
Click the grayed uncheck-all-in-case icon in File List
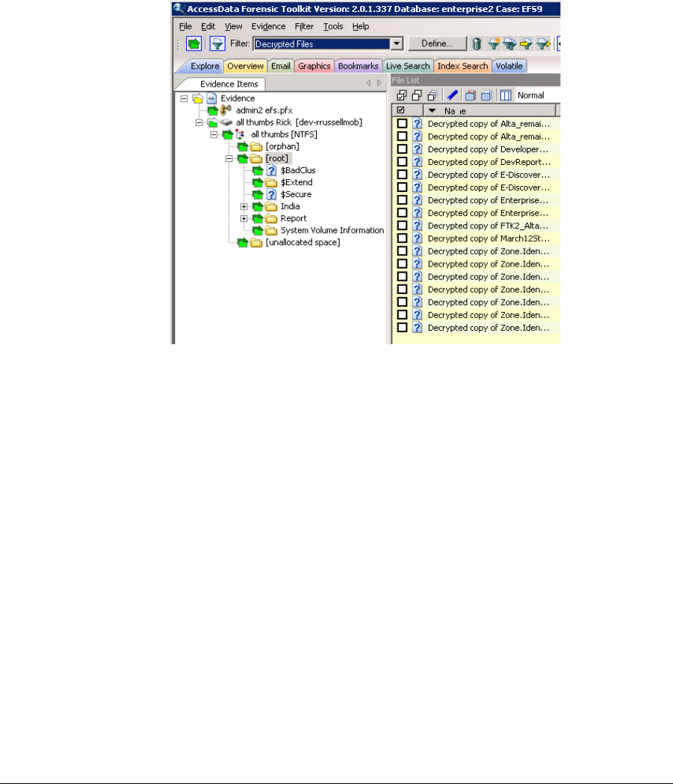432,96
